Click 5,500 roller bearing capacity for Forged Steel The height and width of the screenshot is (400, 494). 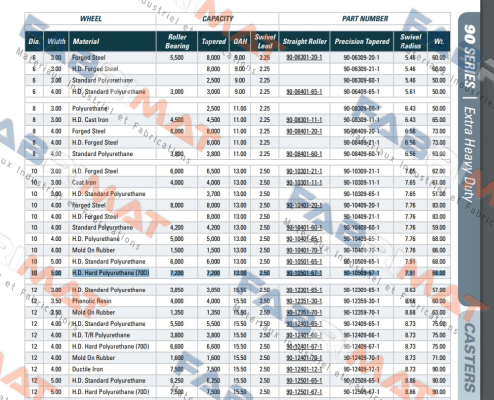click(x=177, y=58)
